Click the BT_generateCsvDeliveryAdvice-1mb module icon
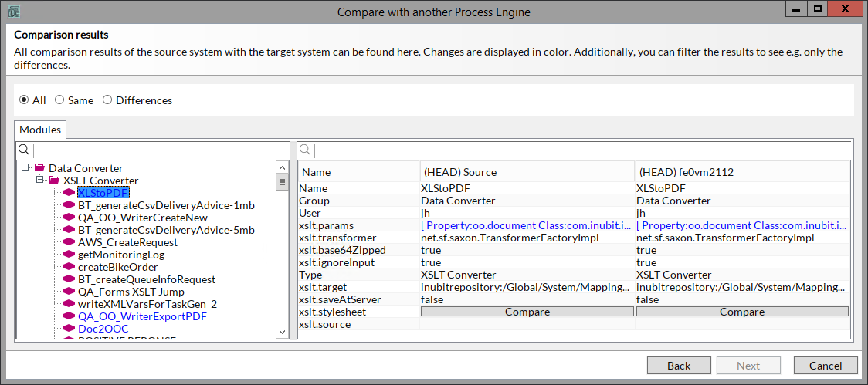 (x=69, y=205)
